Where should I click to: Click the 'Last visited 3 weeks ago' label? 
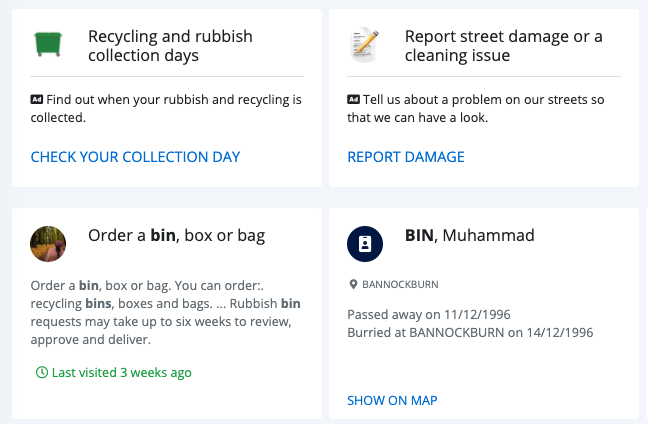click(122, 373)
